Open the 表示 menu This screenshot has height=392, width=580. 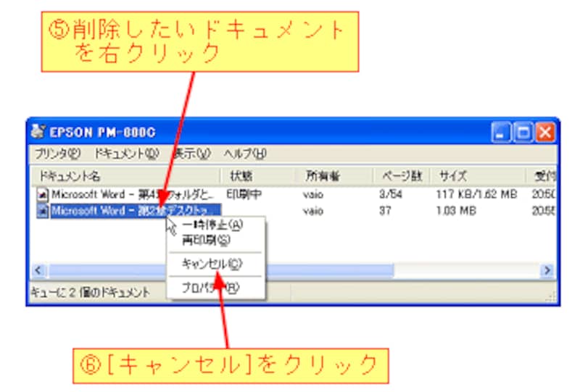pyautogui.click(x=191, y=153)
